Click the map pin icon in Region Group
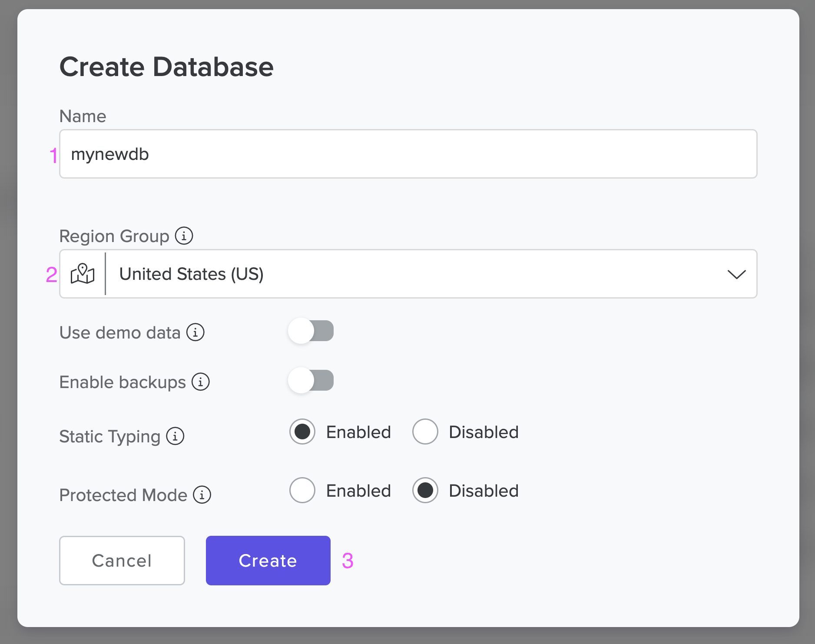Image resolution: width=815 pixels, height=644 pixels. (x=83, y=274)
